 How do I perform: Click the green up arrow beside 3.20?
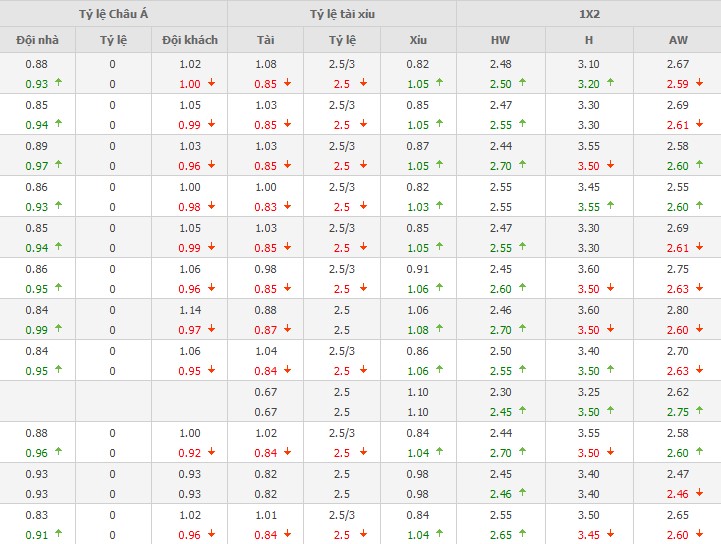point(611,83)
